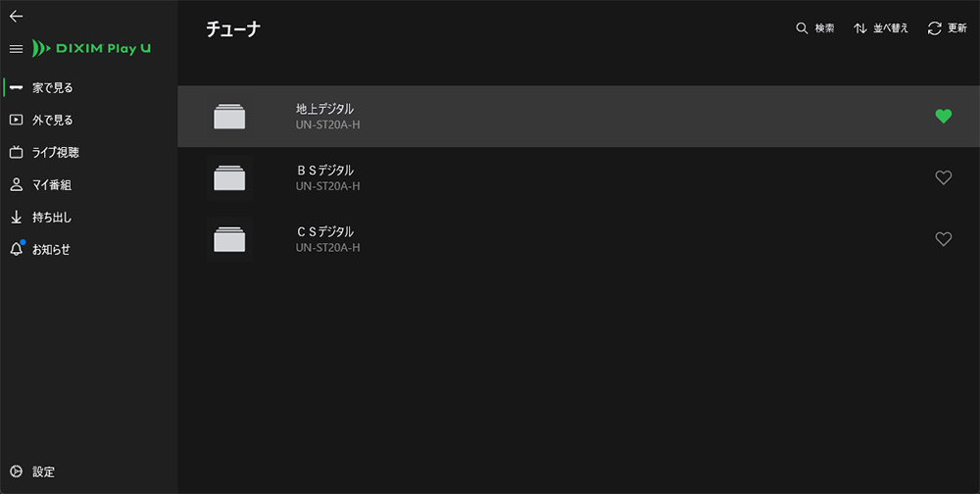Open the BSデジタル folder thumbnail
The height and width of the screenshot is (494, 980).
tap(229, 177)
